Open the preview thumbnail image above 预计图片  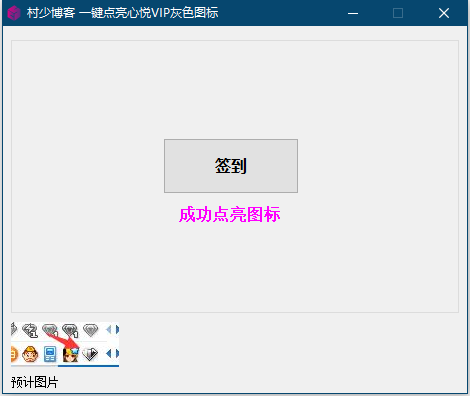pyautogui.click(x=65, y=344)
